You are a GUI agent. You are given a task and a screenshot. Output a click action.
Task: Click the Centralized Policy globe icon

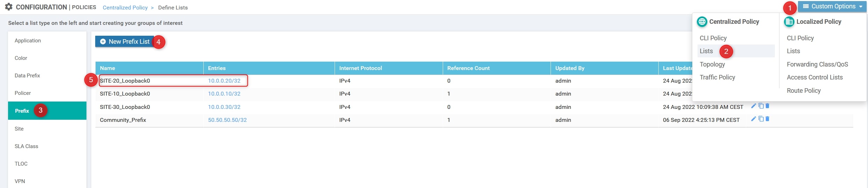pyautogui.click(x=702, y=22)
